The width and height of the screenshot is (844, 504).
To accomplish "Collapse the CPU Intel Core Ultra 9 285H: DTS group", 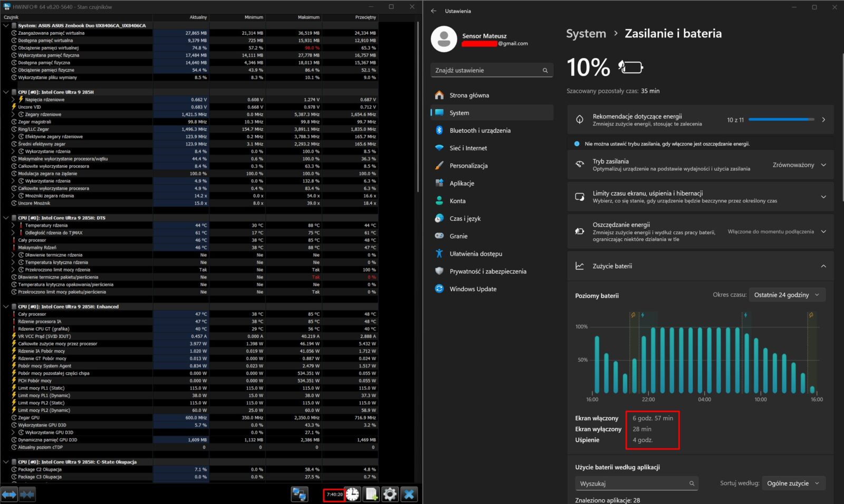I will click(x=6, y=218).
